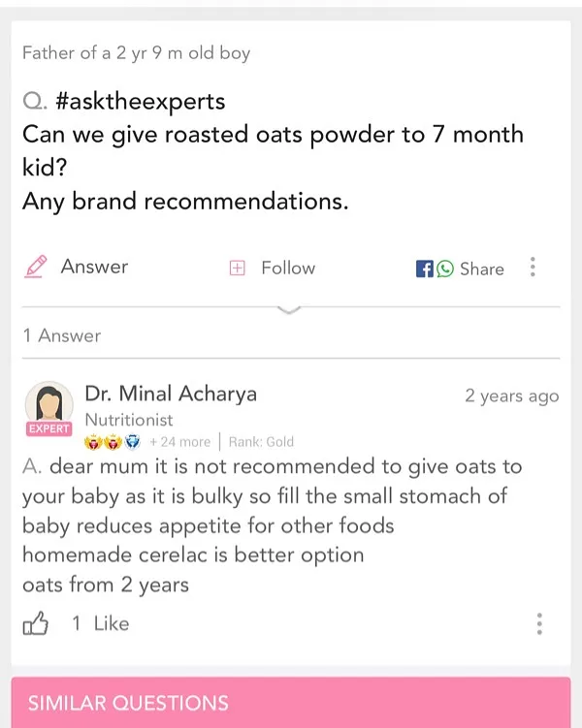The image size is (582, 728).
Task: Click the #asktheexperts hashtag
Action: click(x=141, y=101)
